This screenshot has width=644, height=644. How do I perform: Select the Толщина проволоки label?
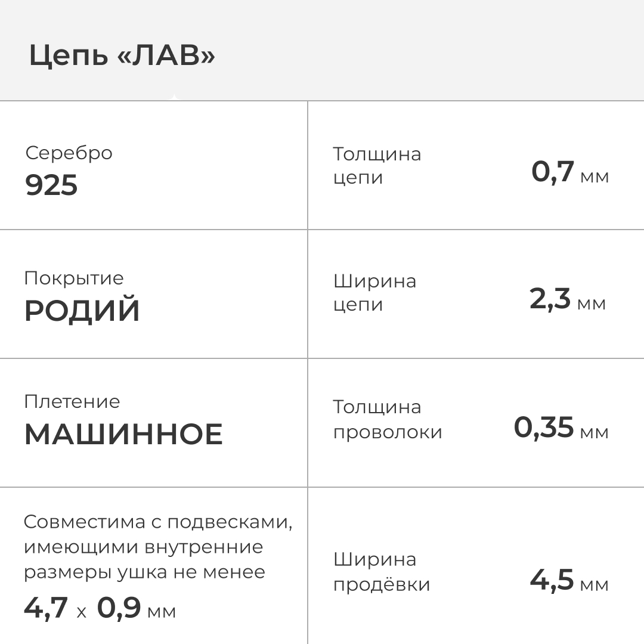pyautogui.click(x=387, y=419)
